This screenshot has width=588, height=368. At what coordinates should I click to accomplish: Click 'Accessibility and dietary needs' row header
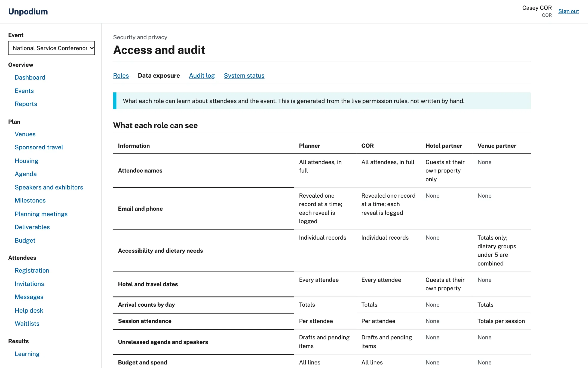click(x=204, y=251)
